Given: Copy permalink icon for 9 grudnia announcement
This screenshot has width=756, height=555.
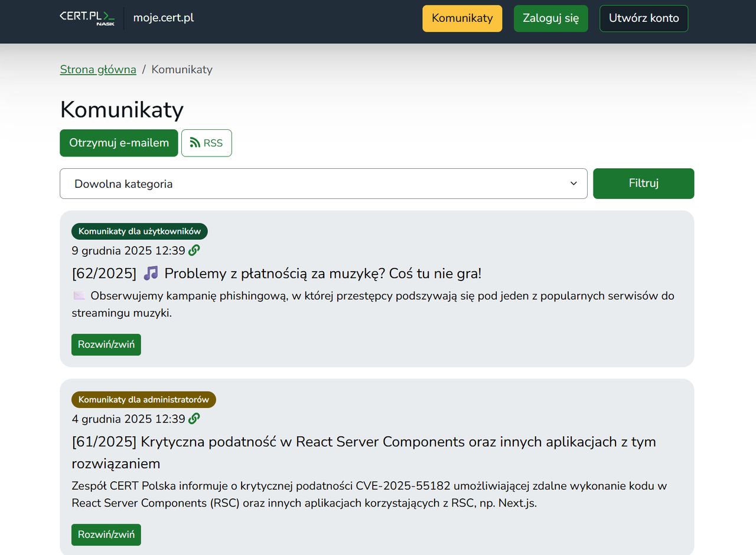Looking at the screenshot, I should click(194, 250).
